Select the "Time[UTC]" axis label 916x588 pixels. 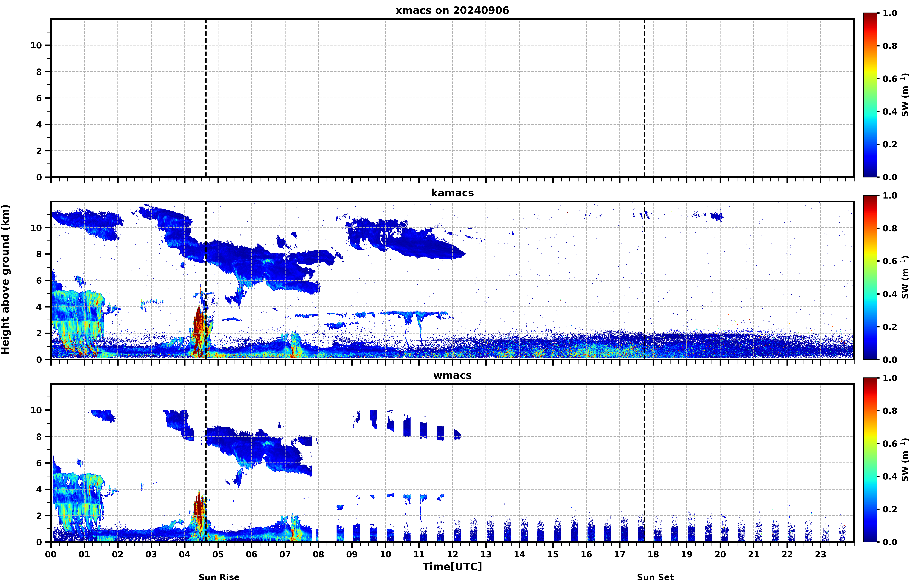point(452,567)
